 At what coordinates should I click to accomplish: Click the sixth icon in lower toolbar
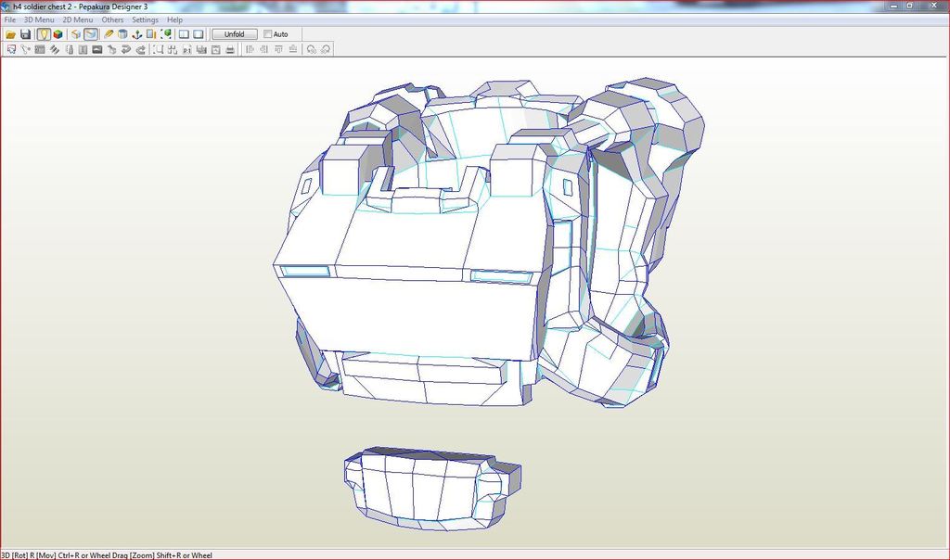83,50
